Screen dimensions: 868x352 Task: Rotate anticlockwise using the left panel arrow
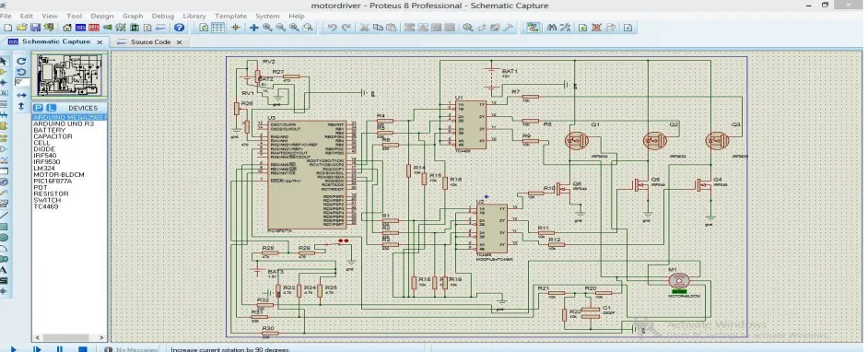[x=21, y=72]
